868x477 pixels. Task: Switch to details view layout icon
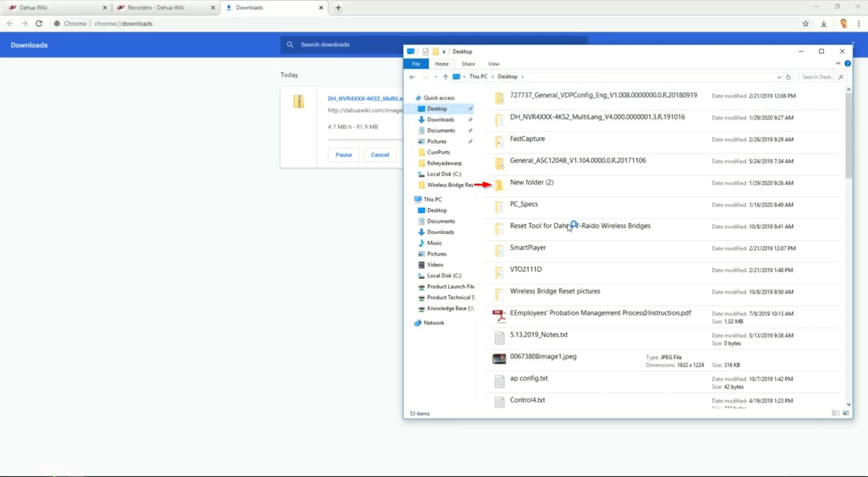(836, 413)
